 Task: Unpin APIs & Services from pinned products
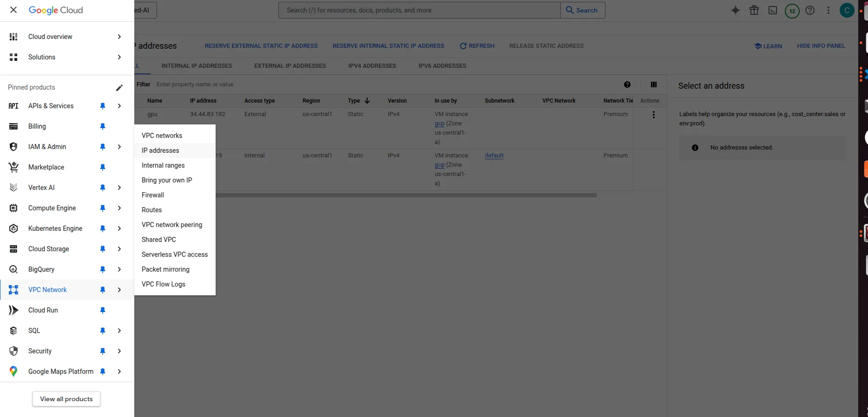click(103, 106)
